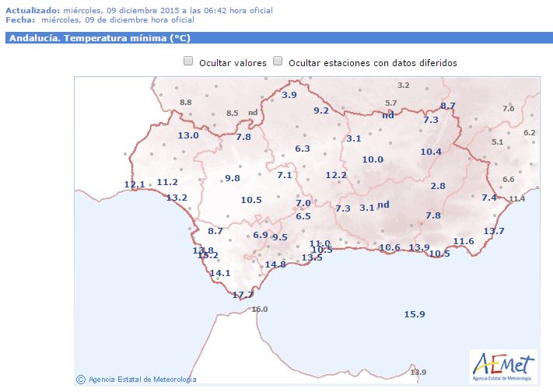Click the 15.9 temperature value in the sea

[415, 314]
